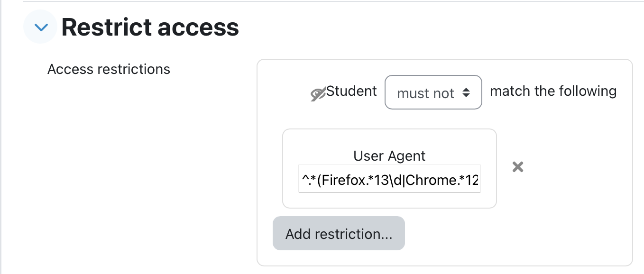Click the up-down arrows in must not select
The image size is (644, 274).
(466, 93)
